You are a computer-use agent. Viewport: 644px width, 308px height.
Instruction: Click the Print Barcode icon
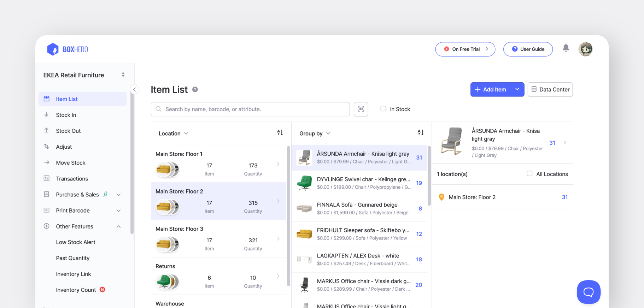click(46, 210)
